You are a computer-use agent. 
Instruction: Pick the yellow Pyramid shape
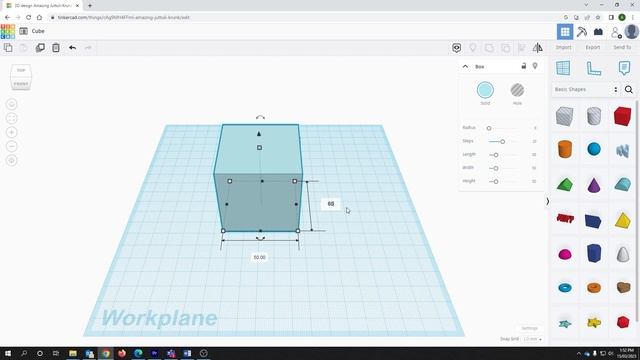[x=622, y=221]
